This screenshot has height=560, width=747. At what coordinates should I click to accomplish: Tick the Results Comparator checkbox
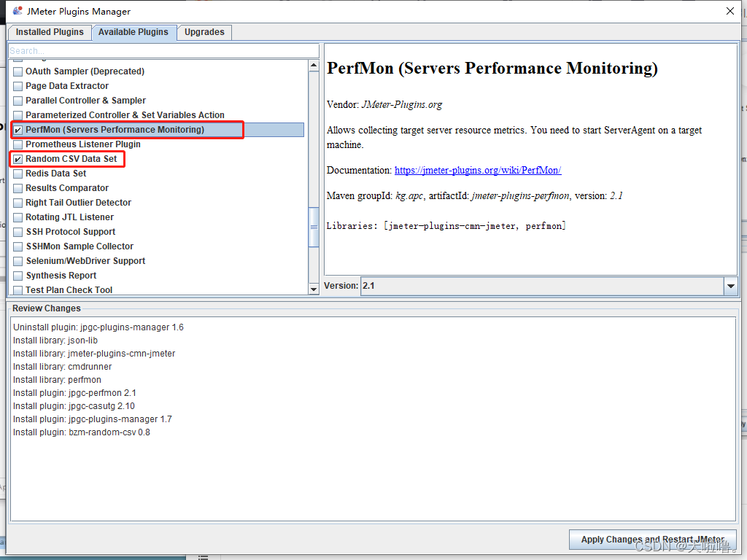click(x=18, y=188)
